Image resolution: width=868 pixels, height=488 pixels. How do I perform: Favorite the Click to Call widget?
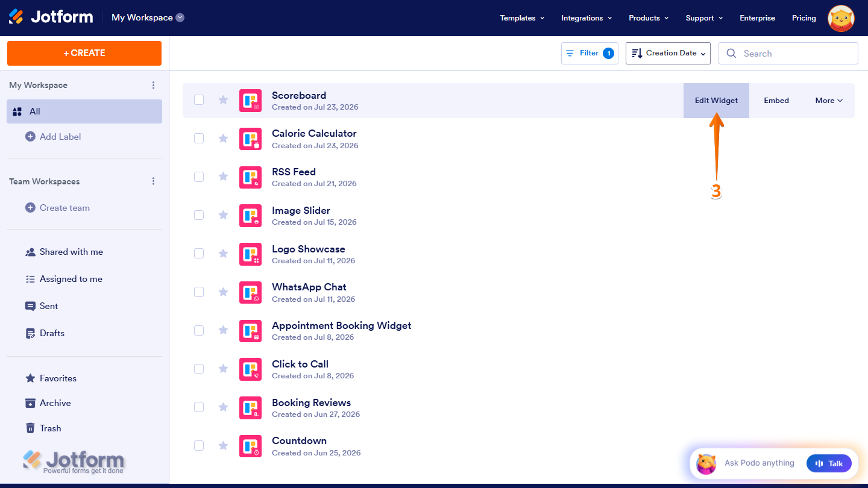click(x=223, y=369)
